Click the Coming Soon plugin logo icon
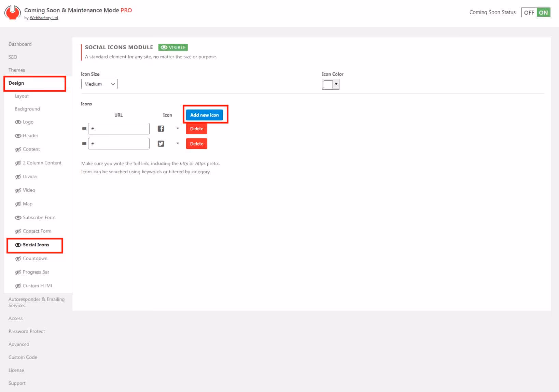This screenshot has height=392, width=559. tap(13, 13)
